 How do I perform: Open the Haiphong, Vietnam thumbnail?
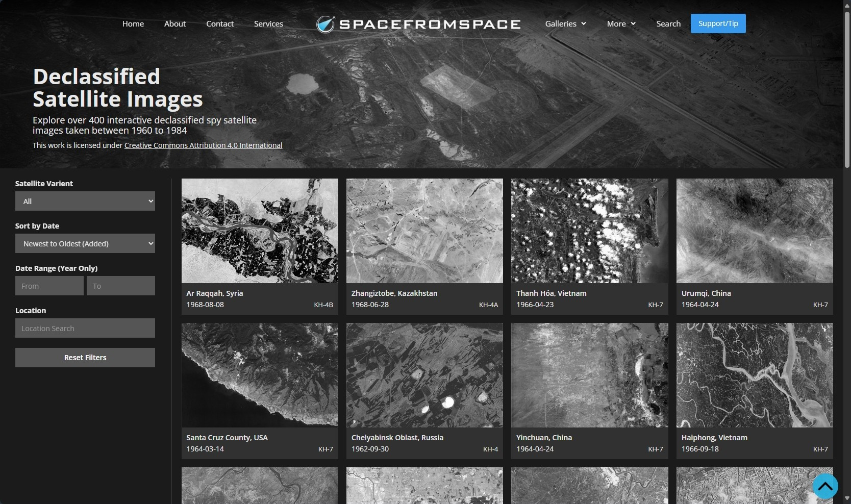pos(755,375)
